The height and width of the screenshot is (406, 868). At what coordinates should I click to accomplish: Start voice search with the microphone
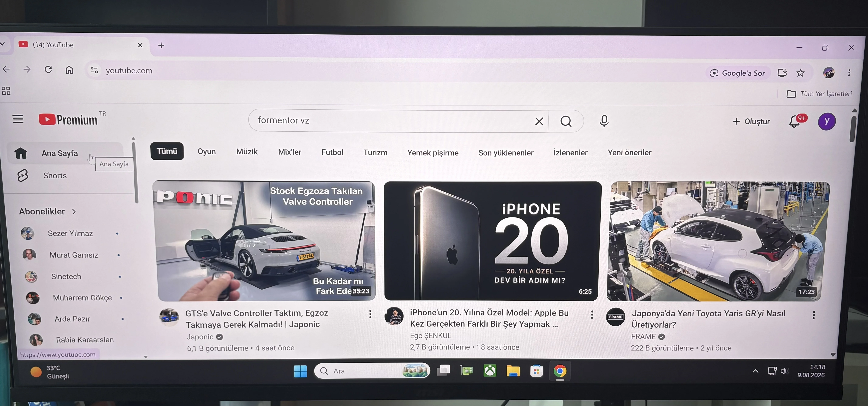604,121
